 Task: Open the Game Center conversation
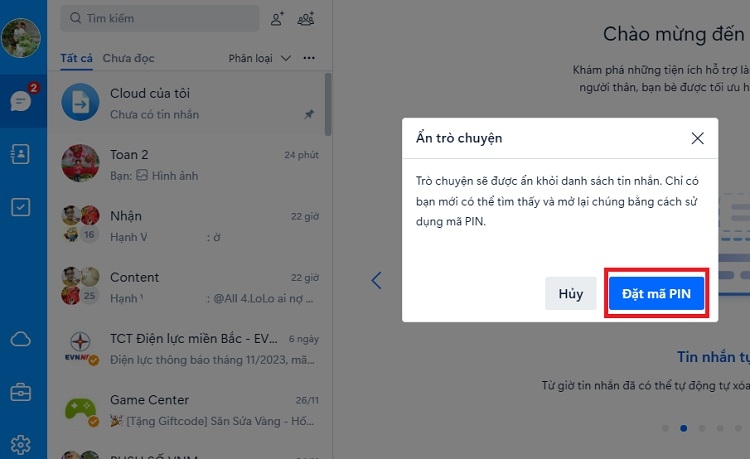pyautogui.click(x=187, y=409)
